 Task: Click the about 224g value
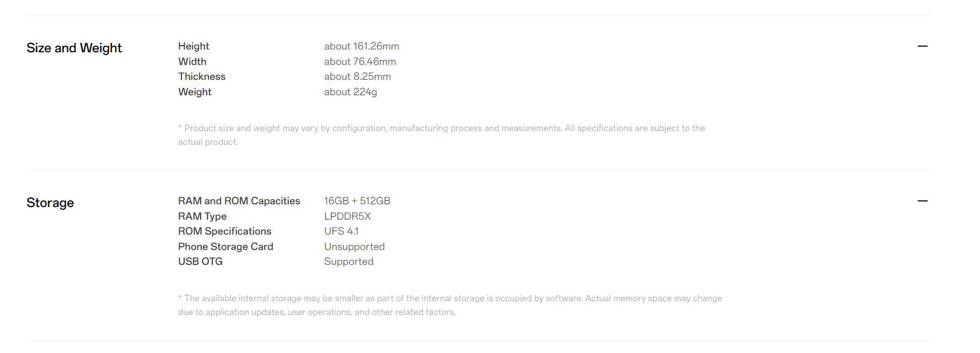pos(351,92)
